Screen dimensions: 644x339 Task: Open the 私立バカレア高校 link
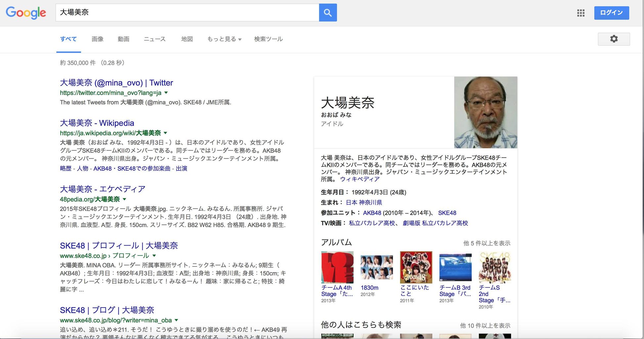point(372,223)
